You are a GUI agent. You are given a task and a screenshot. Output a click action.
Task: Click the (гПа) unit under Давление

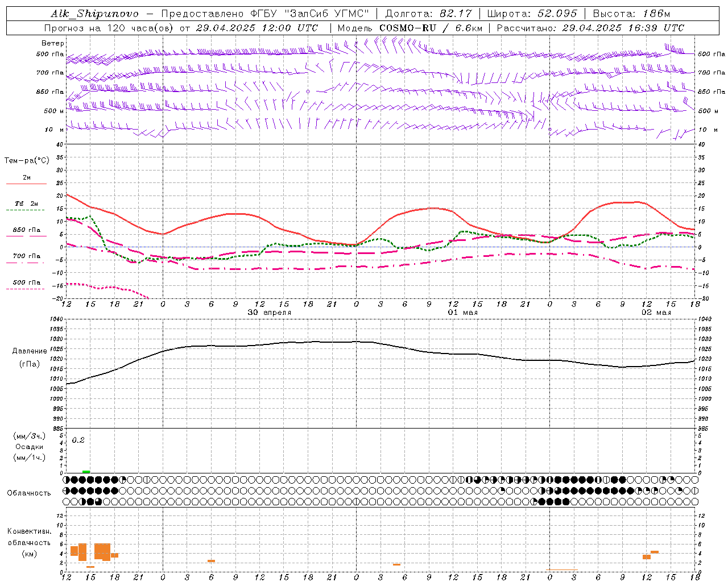[x=30, y=364]
